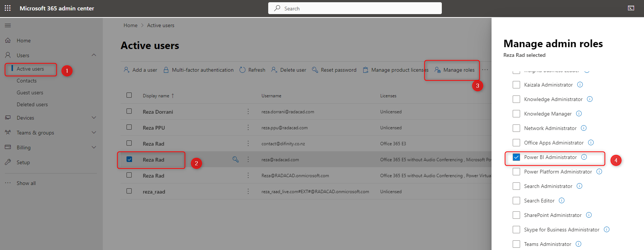Uncheck the Power BI Administrator checkbox
644x250 pixels.
pos(516,157)
